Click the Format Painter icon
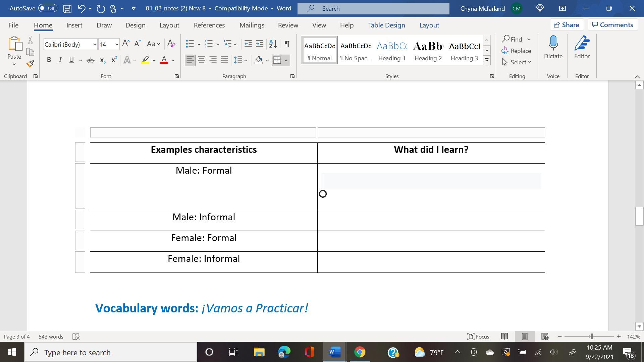Screen dimensions: 644x362 click(30, 64)
